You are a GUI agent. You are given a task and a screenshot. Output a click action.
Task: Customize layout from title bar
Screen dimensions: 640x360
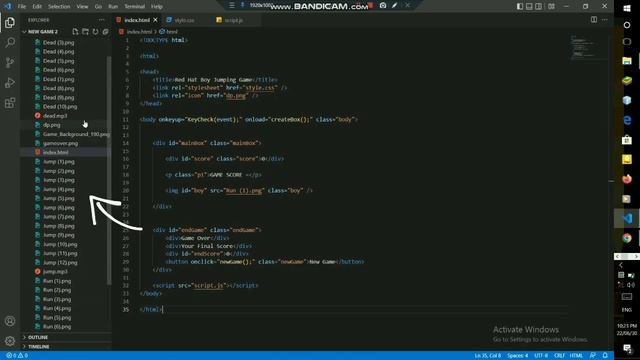coord(551,7)
